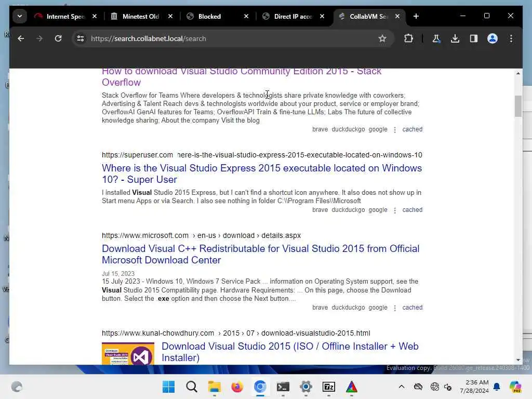Open the Windows Start menu
The height and width of the screenshot is (399, 532).
(169, 387)
